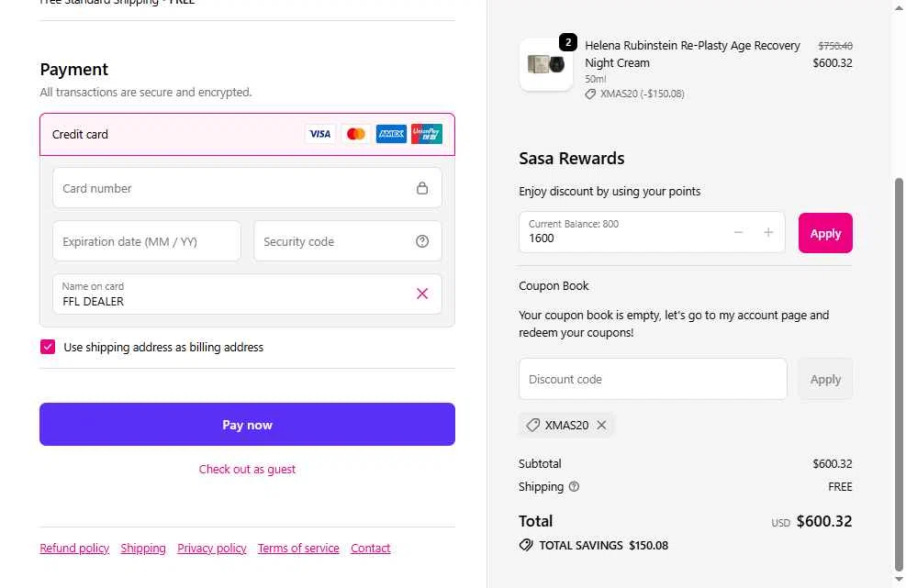This screenshot has height=588, width=906.
Task: Click the Mastercard logo
Action: point(355,134)
